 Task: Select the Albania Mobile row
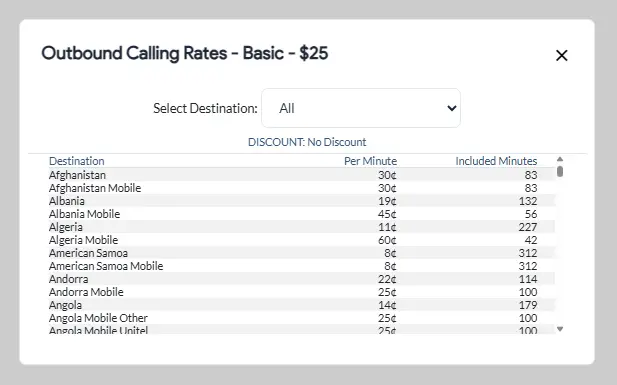301,214
